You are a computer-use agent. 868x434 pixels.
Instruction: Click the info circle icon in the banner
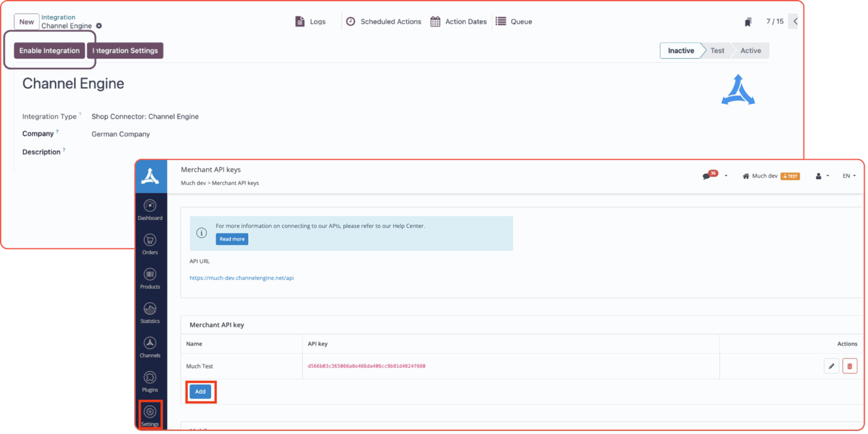pos(202,233)
